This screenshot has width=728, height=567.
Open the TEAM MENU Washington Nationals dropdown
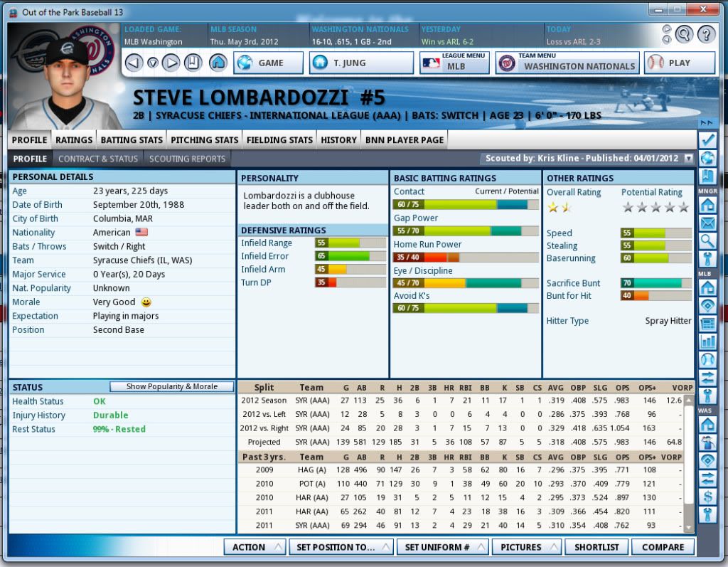coord(567,63)
